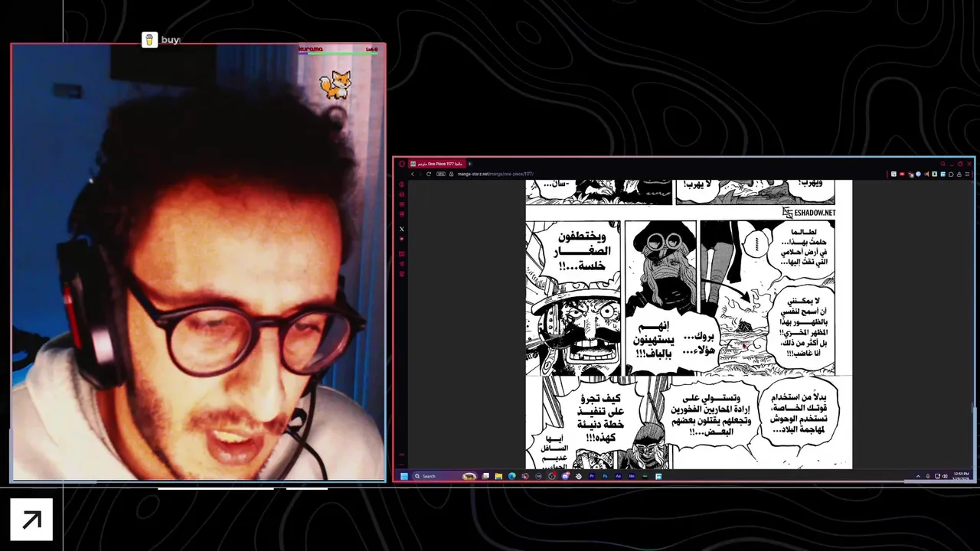This screenshot has width=980, height=551.
Task: Click the taskbar clock showing 12:53 PM
Action: 962,476
